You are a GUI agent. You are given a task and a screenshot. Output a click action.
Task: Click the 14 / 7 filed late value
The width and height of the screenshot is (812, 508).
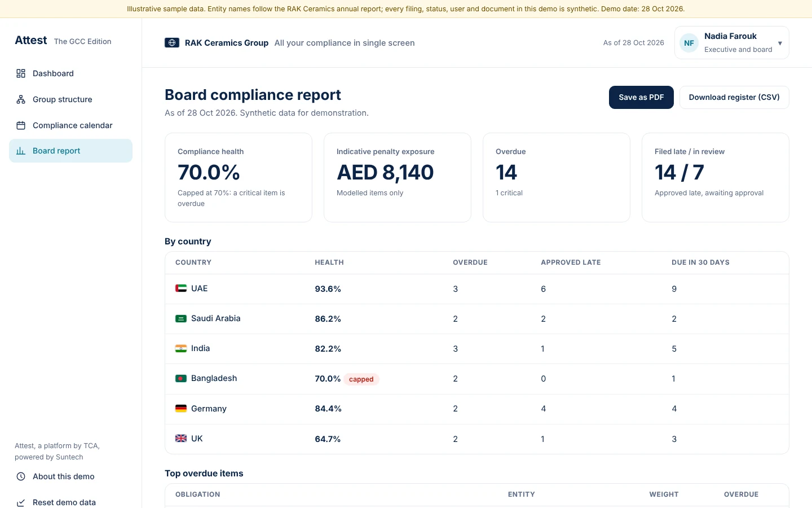(x=679, y=172)
